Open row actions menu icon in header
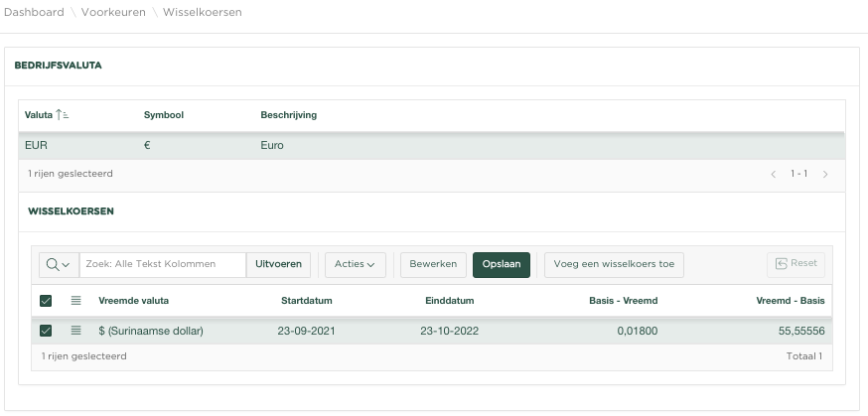This screenshot has height=416, width=868. (75, 300)
